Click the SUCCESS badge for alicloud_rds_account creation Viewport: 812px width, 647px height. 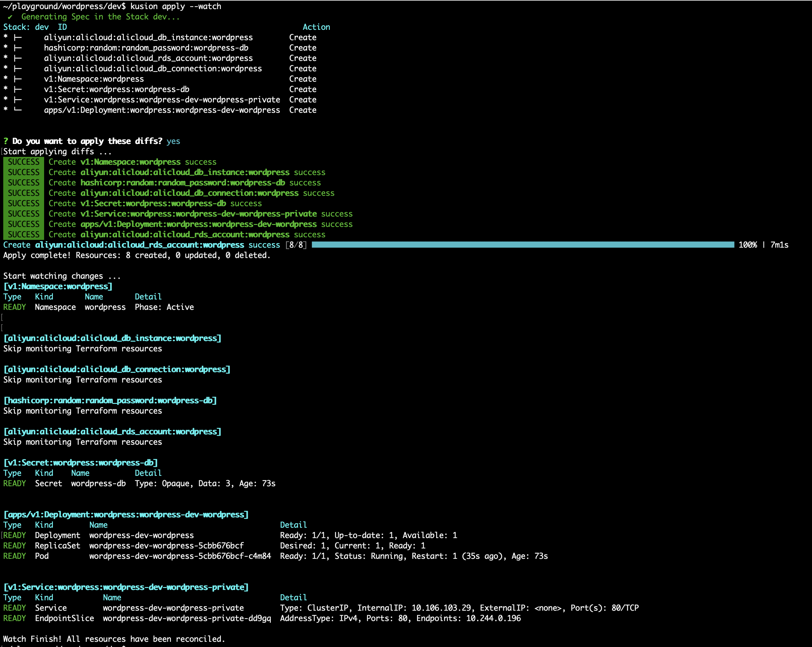(x=23, y=234)
